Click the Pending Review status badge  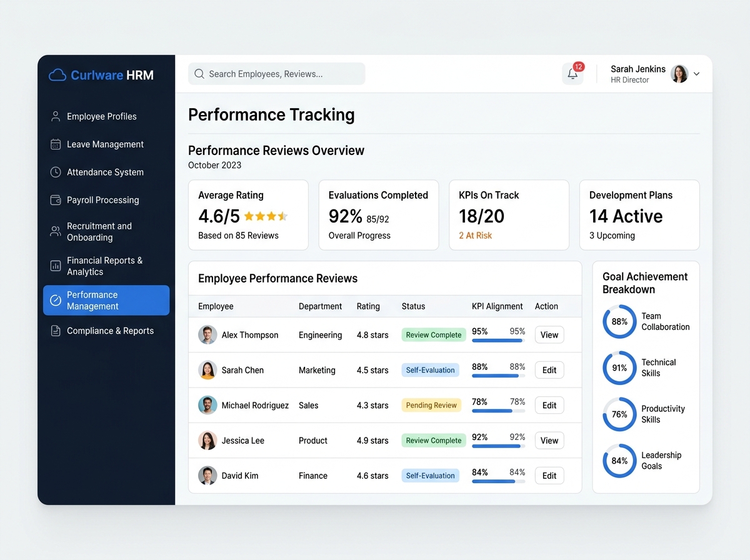[431, 405]
